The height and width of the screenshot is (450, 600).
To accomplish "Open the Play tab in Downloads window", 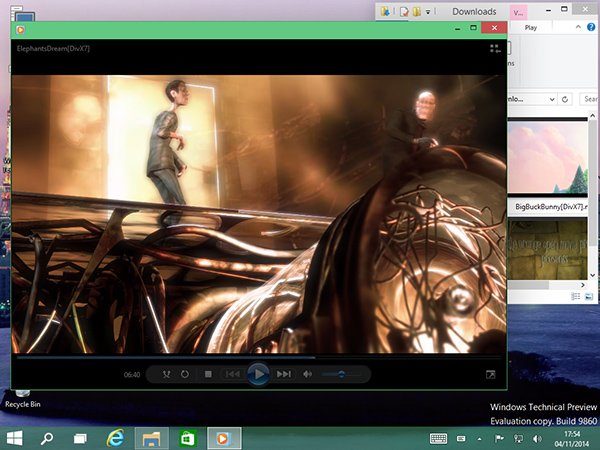I will click(530, 28).
